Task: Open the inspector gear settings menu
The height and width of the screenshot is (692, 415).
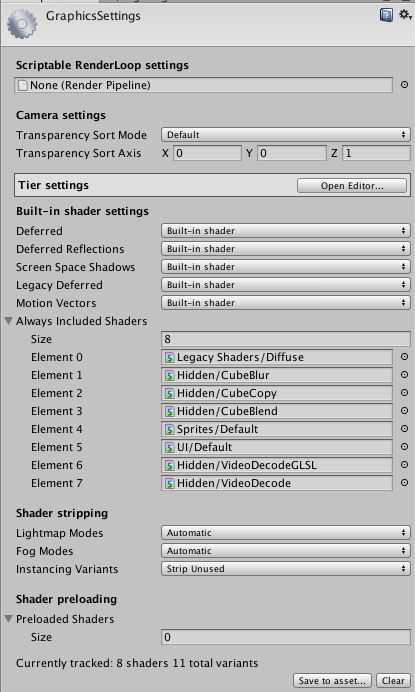Action: click(405, 15)
